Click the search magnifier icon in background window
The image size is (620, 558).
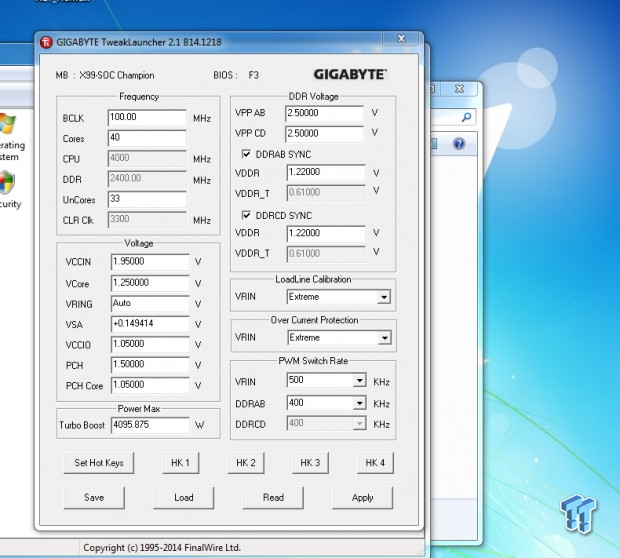[x=466, y=117]
